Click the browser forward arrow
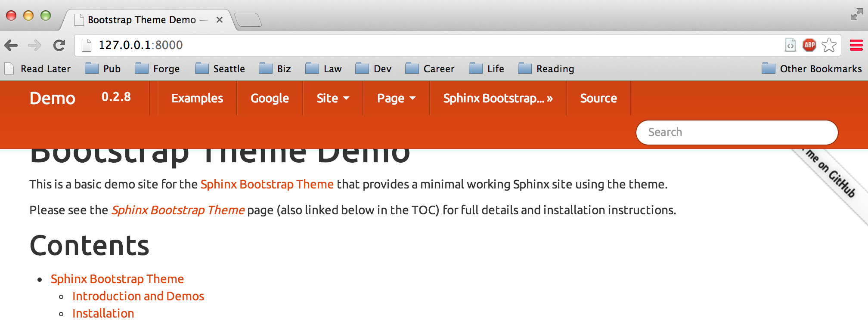The height and width of the screenshot is (321, 868). 34,45
